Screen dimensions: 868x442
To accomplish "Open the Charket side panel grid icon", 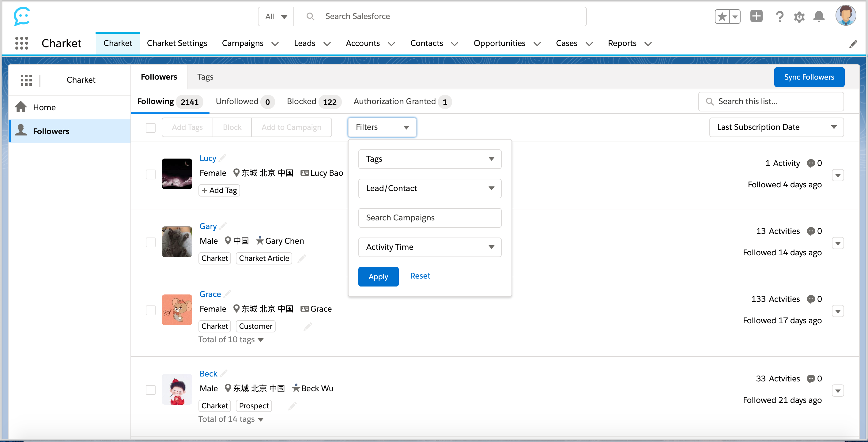I will coord(26,80).
